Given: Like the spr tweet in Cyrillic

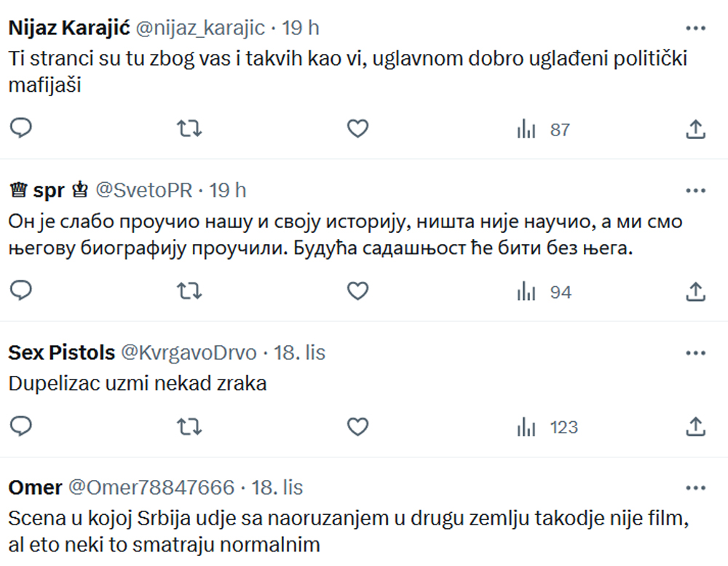Looking at the screenshot, I should (357, 291).
